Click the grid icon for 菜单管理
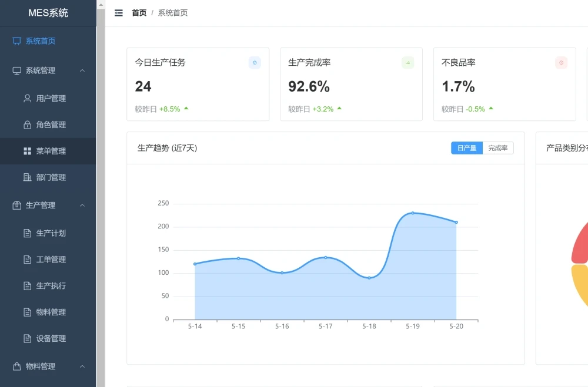Image resolution: width=588 pixels, height=387 pixels. click(27, 151)
